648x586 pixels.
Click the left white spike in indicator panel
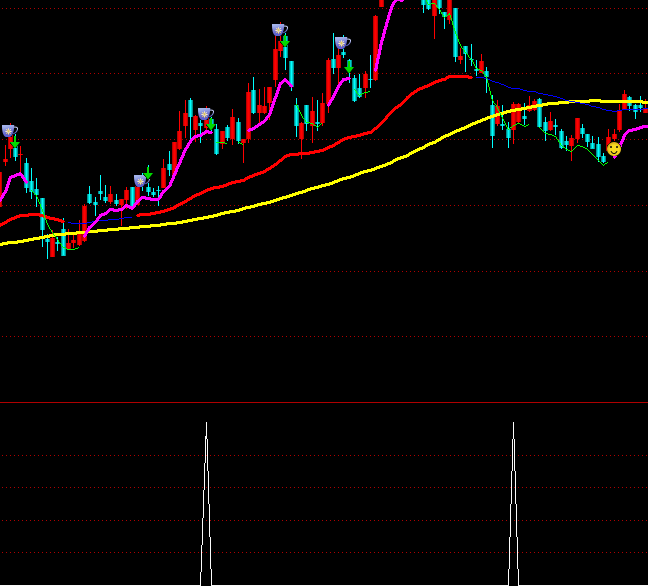click(x=206, y=500)
